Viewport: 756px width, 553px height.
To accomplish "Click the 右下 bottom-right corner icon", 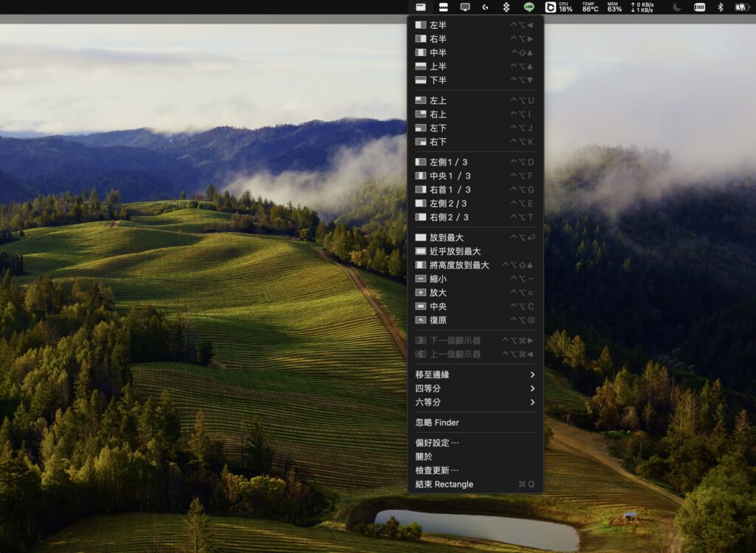I will 421,142.
